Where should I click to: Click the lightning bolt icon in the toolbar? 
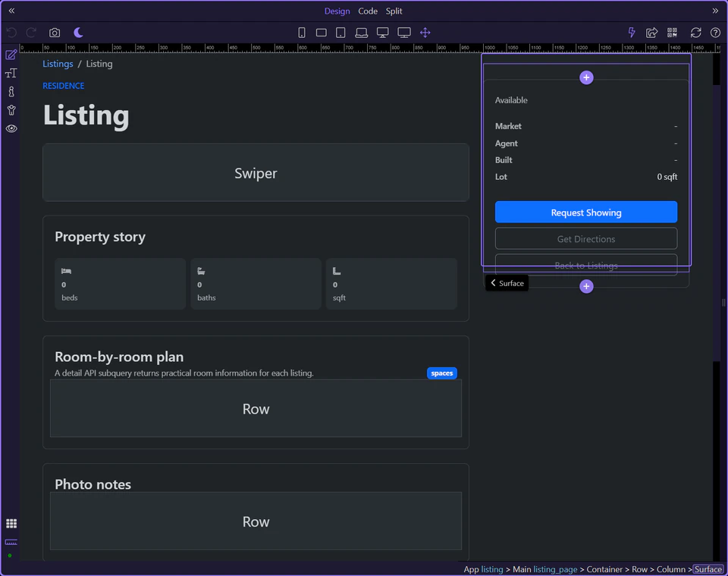(x=631, y=33)
